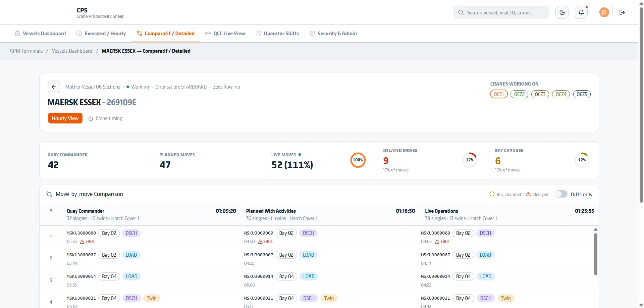The image size is (644, 308).
Task: Toggle dark mode moon icon
Action: point(562,12)
